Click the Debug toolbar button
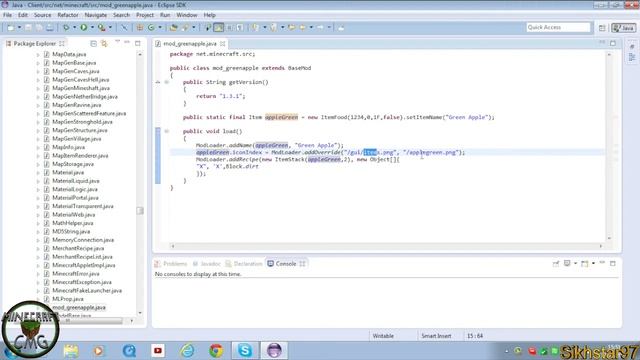The height and width of the screenshot is (360, 640). tap(66, 27)
